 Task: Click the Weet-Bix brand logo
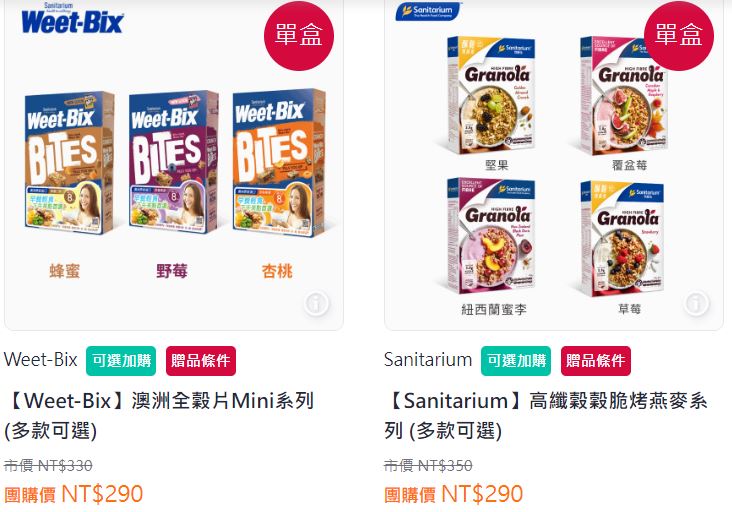coord(72,19)
